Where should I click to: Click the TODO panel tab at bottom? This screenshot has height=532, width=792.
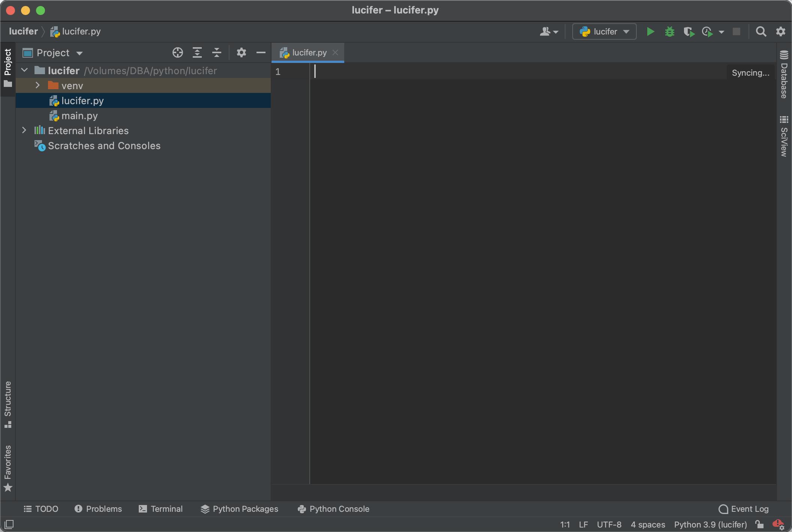click(40, 509)
